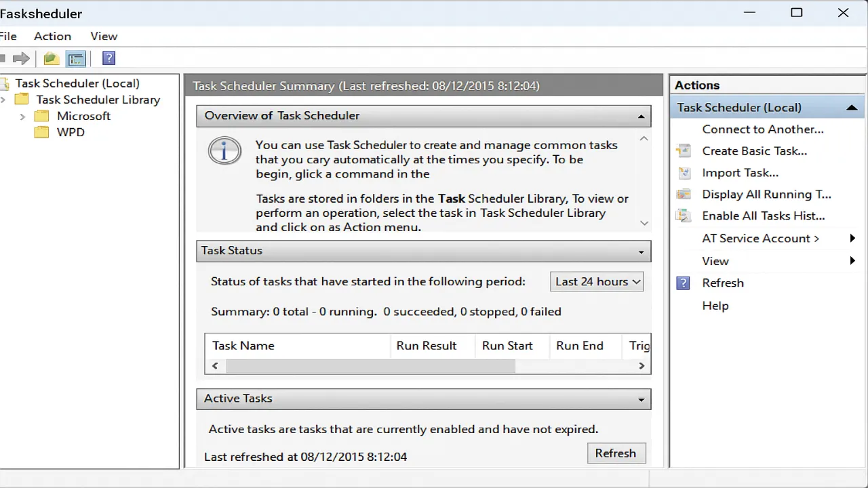Click the Task Scheduler Summary header text
This screenshot has height=488, width=868.
tap(366, 86)
